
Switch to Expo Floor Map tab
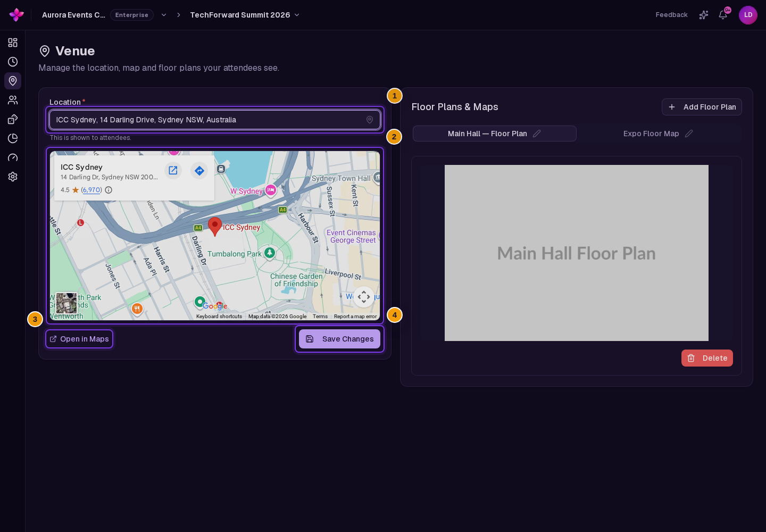pyautogui.click(x=659, y=134)
